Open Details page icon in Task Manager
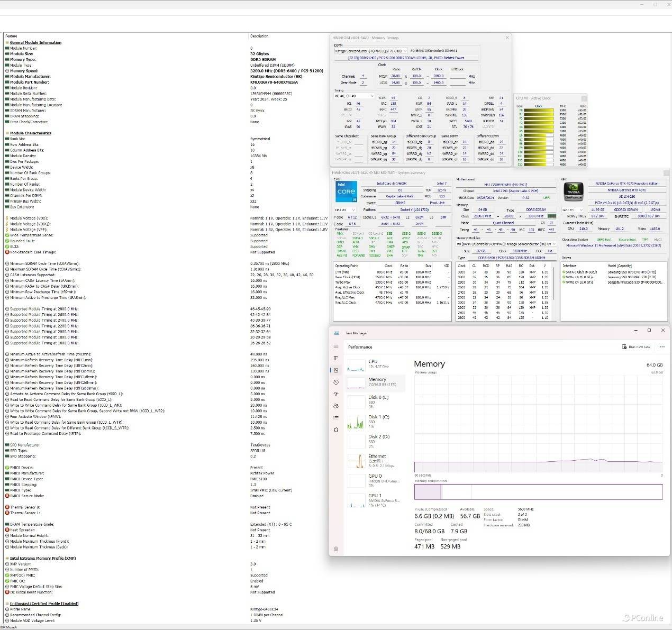 336,418
